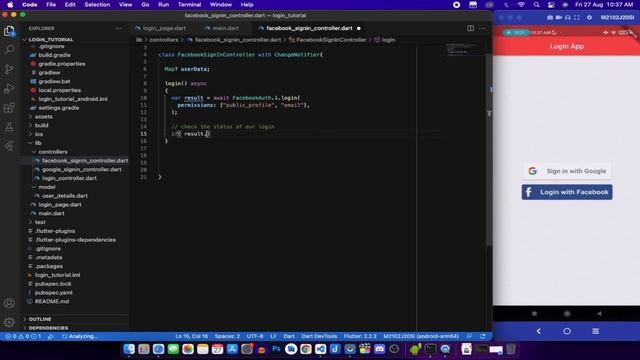Expand the test folder
640x360 pixels.
click(40, 222)
